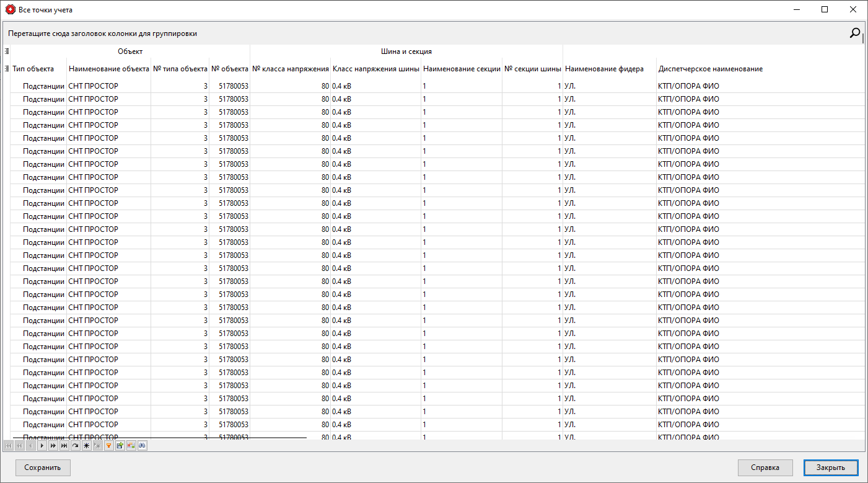This screenshot has height=483, width=868.
Task: Skip to next page of records
Action: point(53,445)
